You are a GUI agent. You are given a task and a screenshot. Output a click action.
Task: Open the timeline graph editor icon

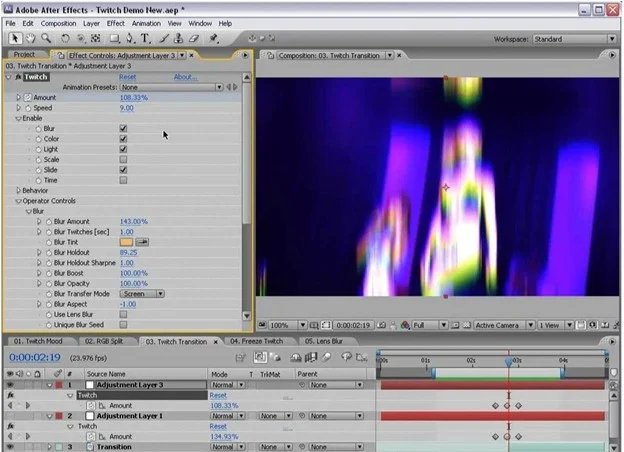click(x=361, y=357)
